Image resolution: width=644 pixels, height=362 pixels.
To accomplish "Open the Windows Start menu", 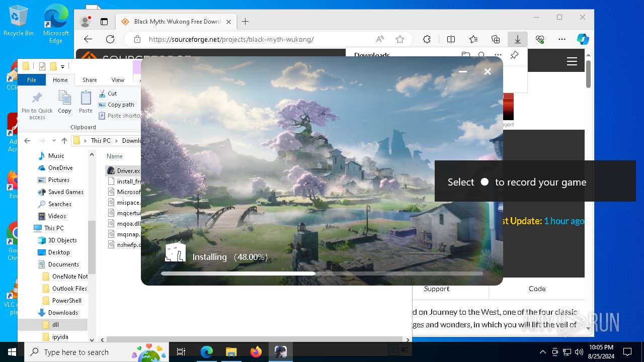I will pyautogui.click(x=12, y=352).
